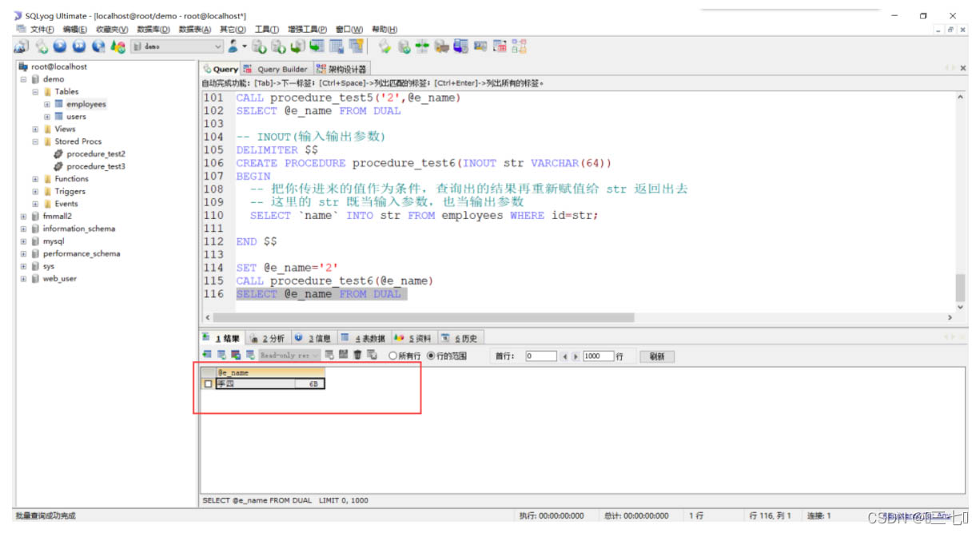Click the query editor vertical scrollbar thumb
This screenshot has width=980, height=533.
[960, 287]
